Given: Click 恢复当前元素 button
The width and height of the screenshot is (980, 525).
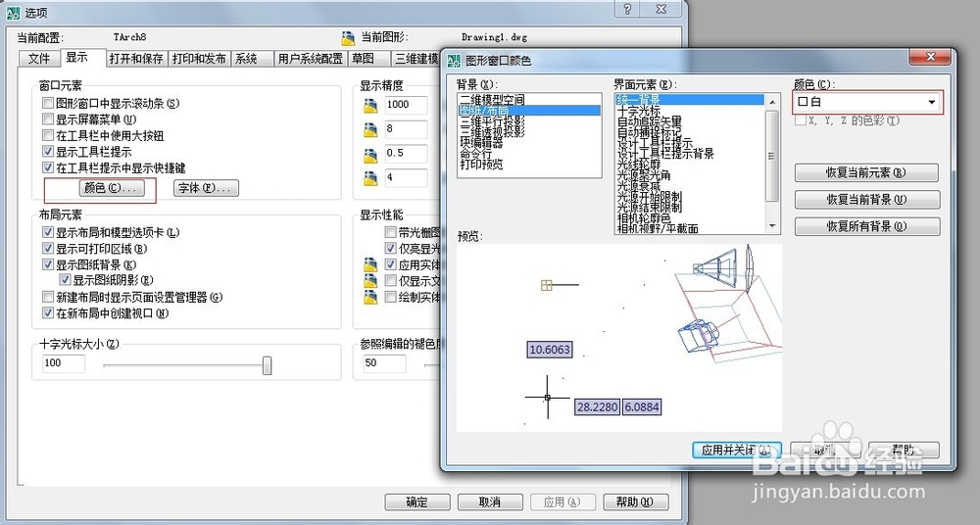Looking at the screenshot, I should (866, 172).
